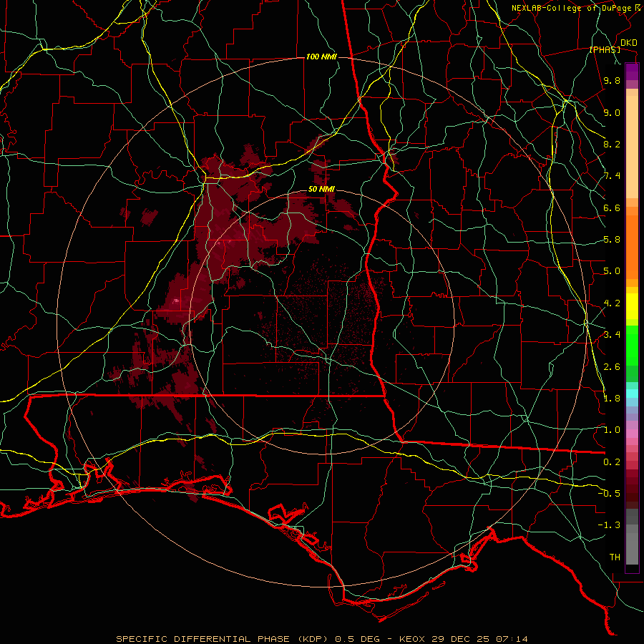Viewport: 644px width, 644px height.
Task: Click the [PHAS] label above the color scale
Action: pyautogui.click(x=605, y=50)
